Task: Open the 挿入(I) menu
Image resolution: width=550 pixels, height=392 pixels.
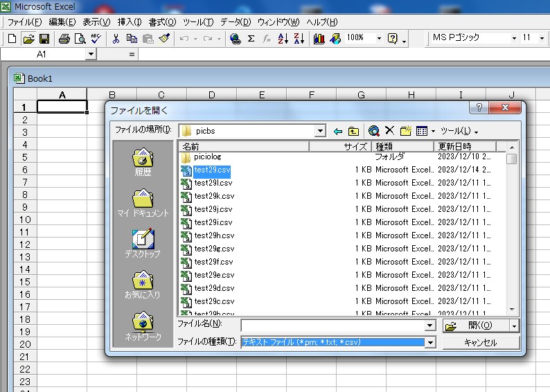Action: 130,22
